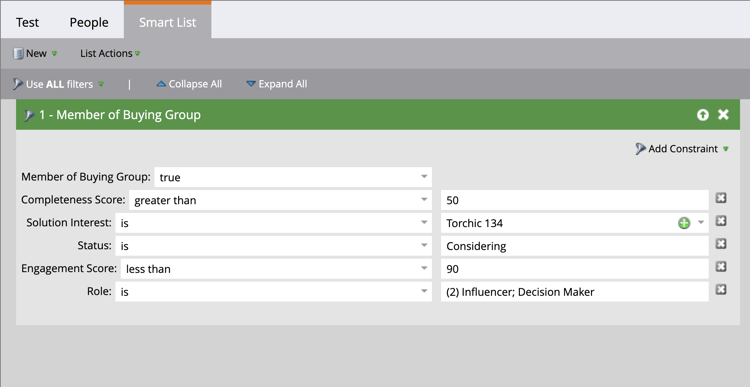Delete the Role constraint

721,290
